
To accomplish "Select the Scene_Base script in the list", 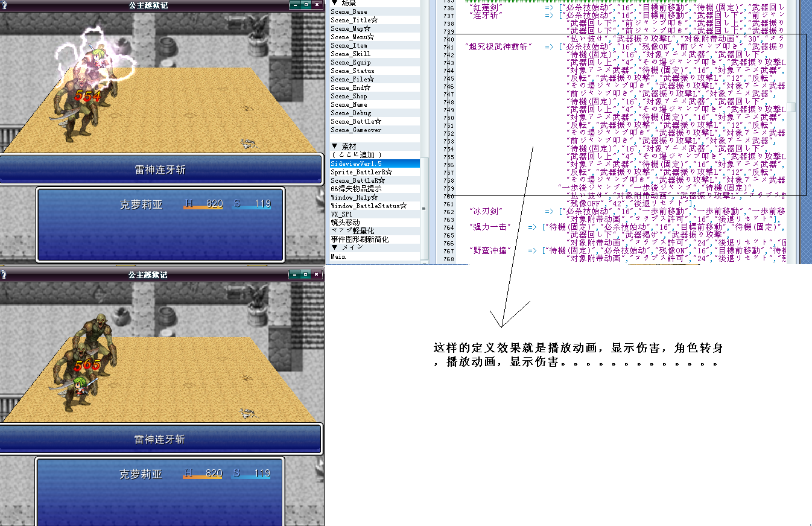I will pyautogui.click(x=375, y=11).
